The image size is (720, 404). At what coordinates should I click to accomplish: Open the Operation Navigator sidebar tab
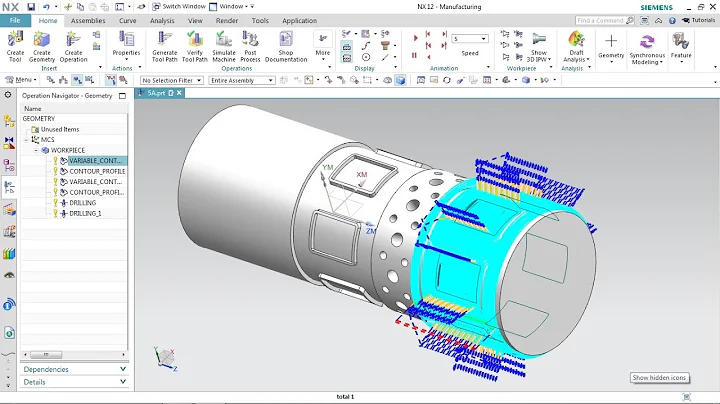pos(9,187)
